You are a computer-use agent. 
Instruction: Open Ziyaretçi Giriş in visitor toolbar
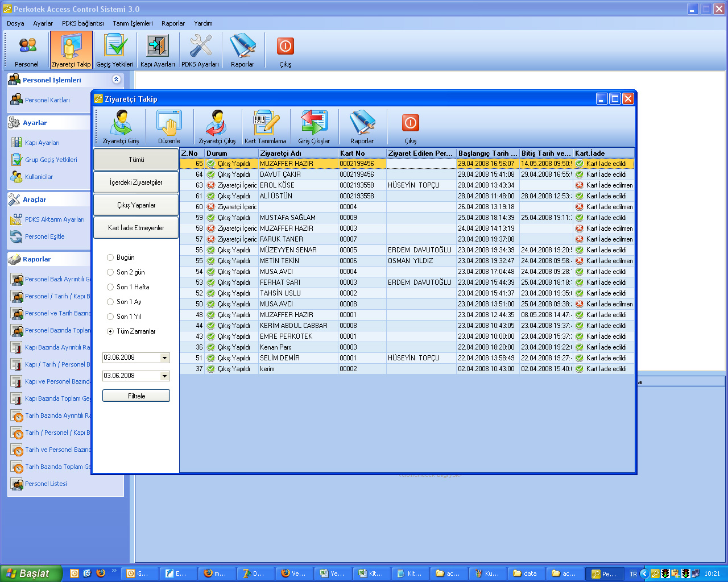coord(121,127)
